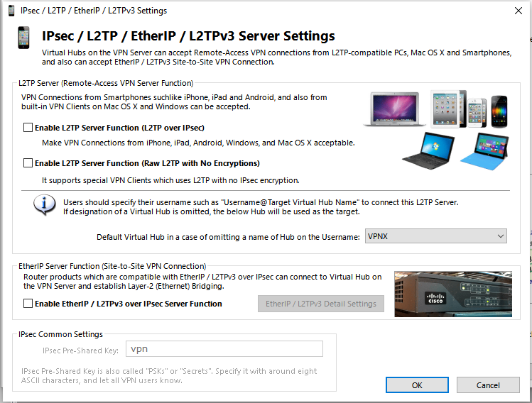The image size is (532, 403).
Task: Click the Cisco router photo thumbnail
Action: pyautogui.click(x=453, y=294)
